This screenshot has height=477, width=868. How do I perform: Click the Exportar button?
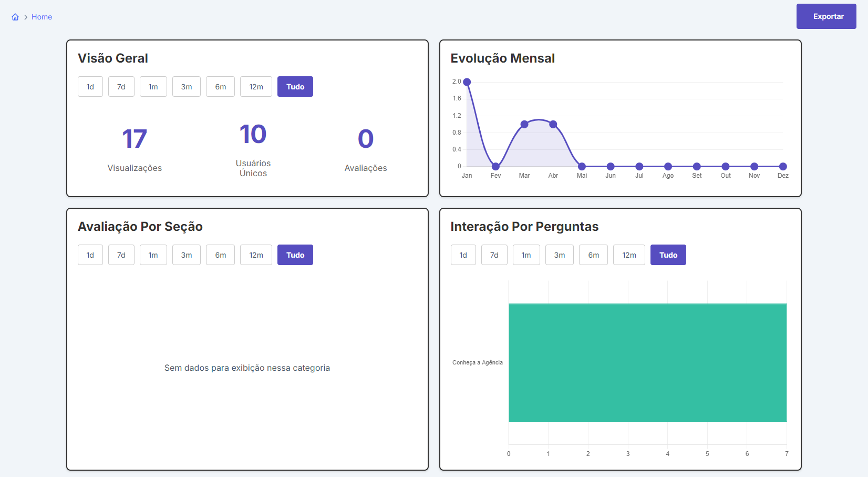(x=826, y=16)
